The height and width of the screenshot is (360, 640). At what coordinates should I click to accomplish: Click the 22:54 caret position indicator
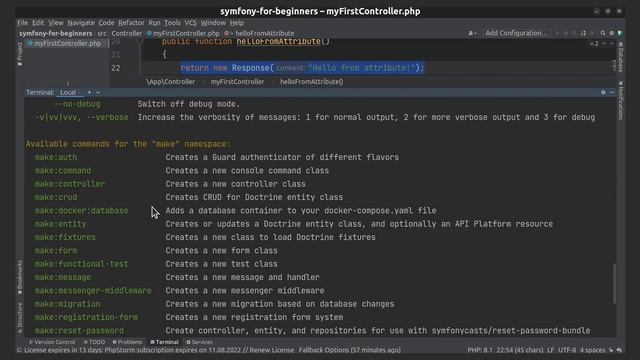point(520,350)
